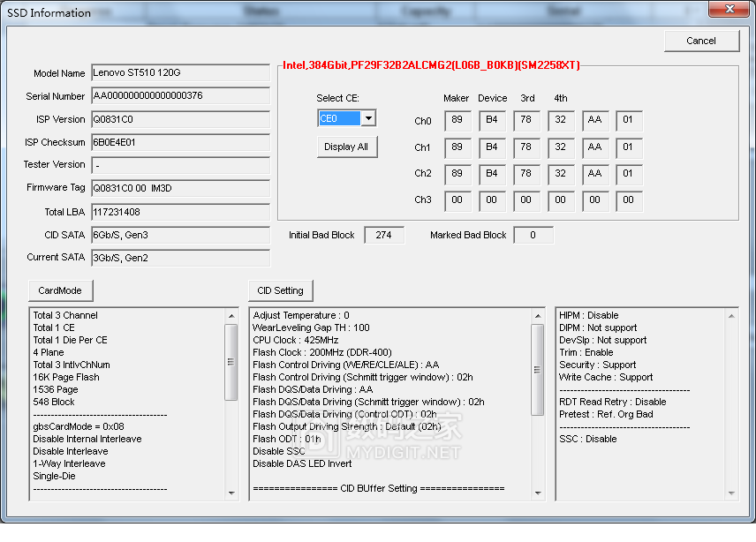Click the Marked Bad Block value box
The image size is (756, 542).
coord(533,235)
